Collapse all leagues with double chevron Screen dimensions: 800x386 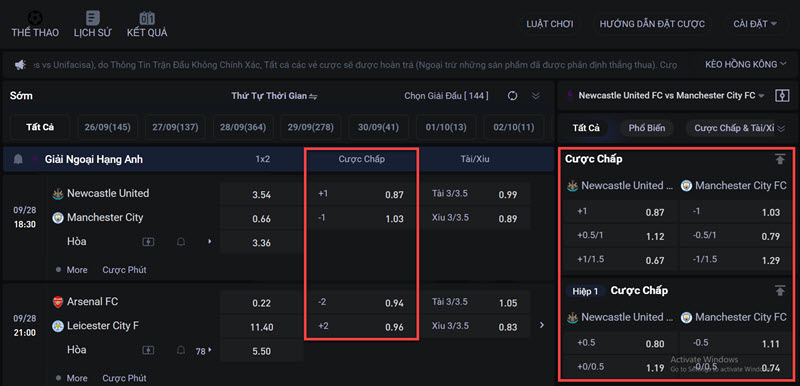coord(535,96)
